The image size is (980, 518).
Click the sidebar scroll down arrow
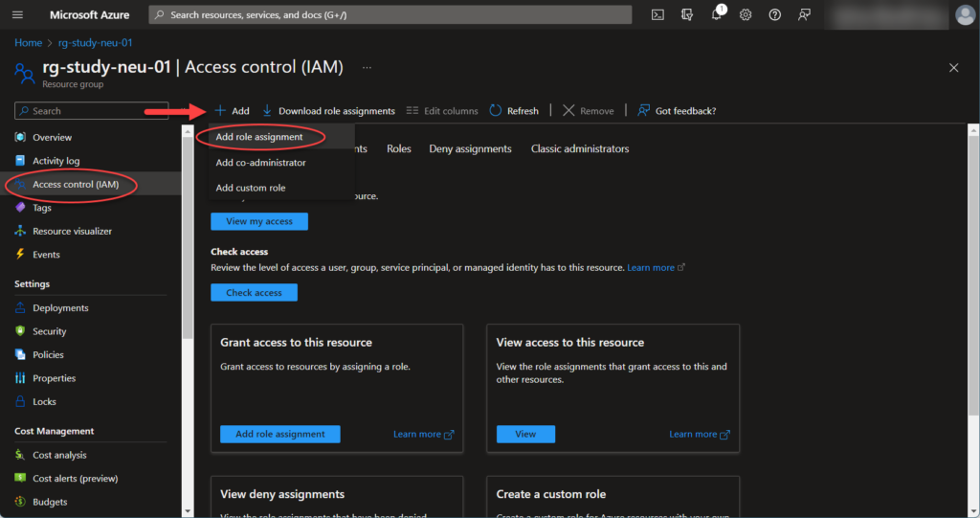[188, 511]
